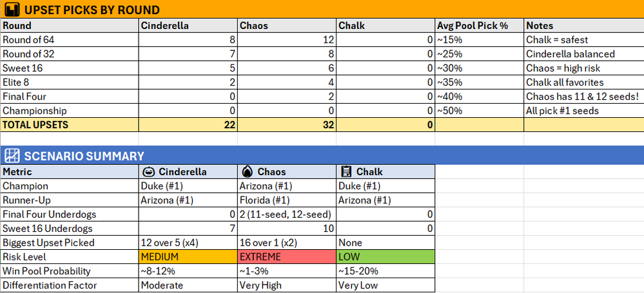This screenshot has height=293, width=644.
Task: Click the Chaos champion Arizona (#1) cell
Action: tap(287, 186)
